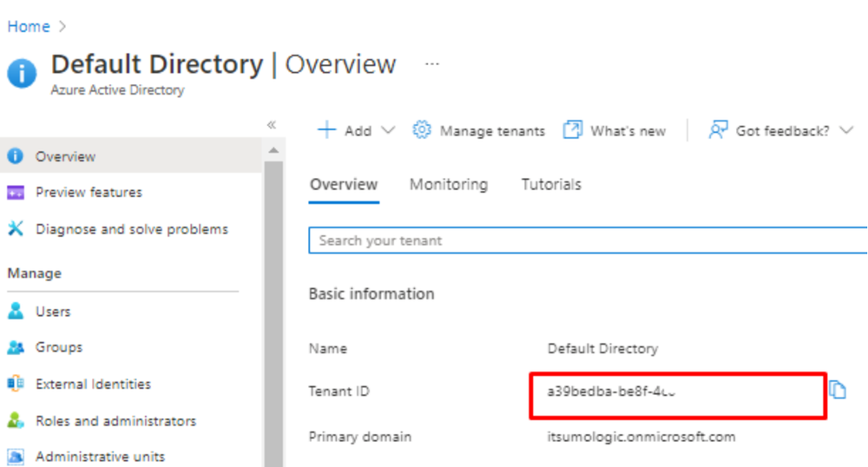This screenshot has height=467, width=868.
Task: Expand the Add dropdown menu
Action: 388,130
